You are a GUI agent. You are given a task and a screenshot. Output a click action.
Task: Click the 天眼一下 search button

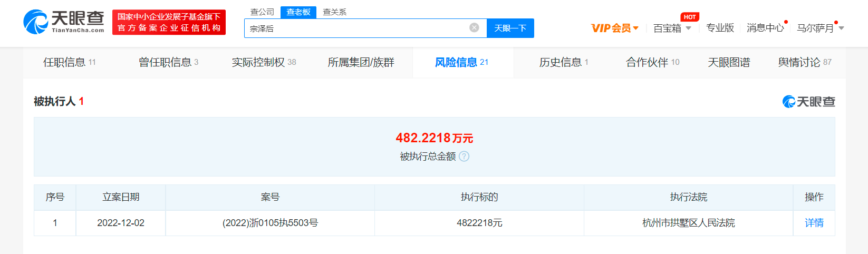click(510, 28)
